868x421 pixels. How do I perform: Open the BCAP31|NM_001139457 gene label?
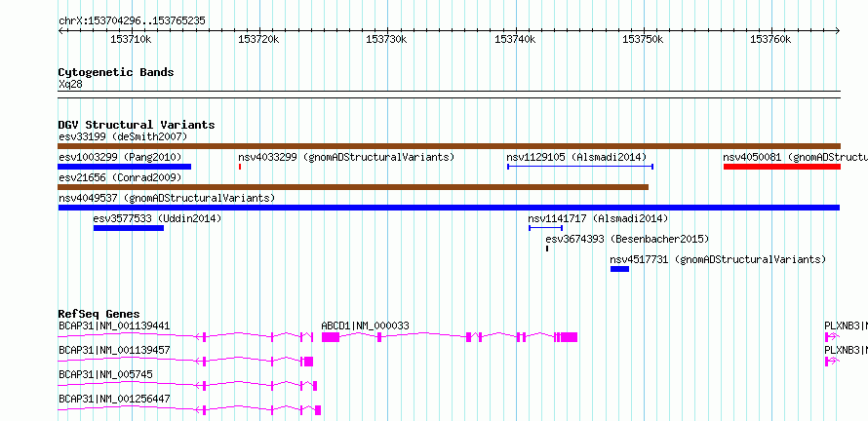pyautogui.click(x=114, y=350)
